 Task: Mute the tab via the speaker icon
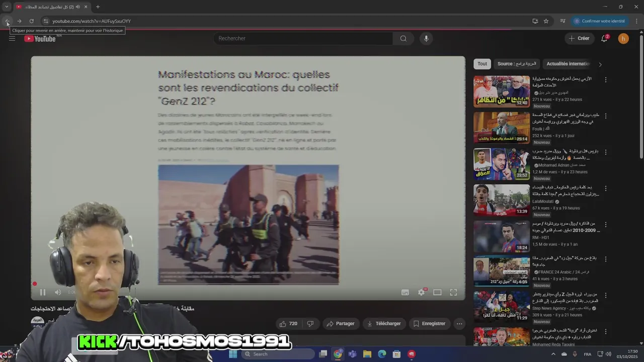point(77,7)
